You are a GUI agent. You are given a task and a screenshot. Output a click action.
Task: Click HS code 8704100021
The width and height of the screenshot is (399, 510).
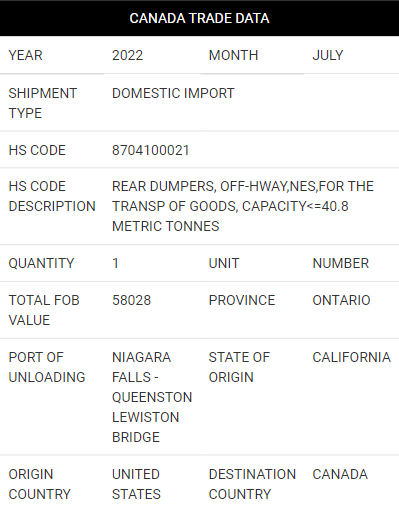click(x=151, y=150)
